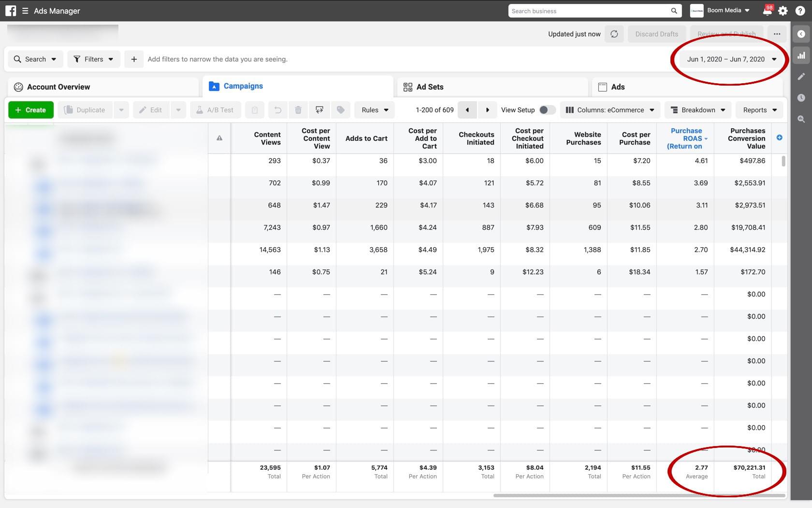Screen dimensions: 812x508
Task: Toggle the View Setup switch
Action: [x=546, y=110]
